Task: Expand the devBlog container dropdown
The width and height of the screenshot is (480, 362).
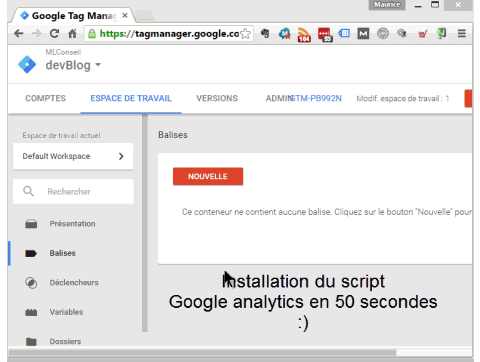Action: [x=98, y=65]
